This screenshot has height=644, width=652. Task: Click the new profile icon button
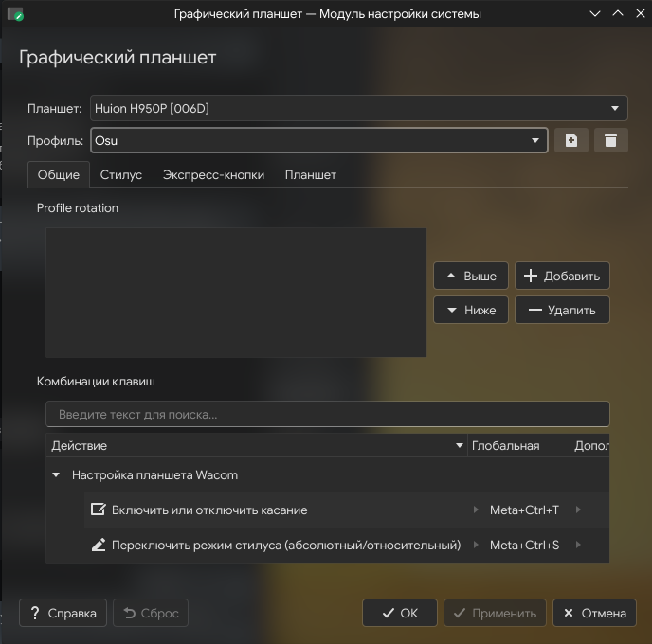pyautogui.click(x=570, y=140)
